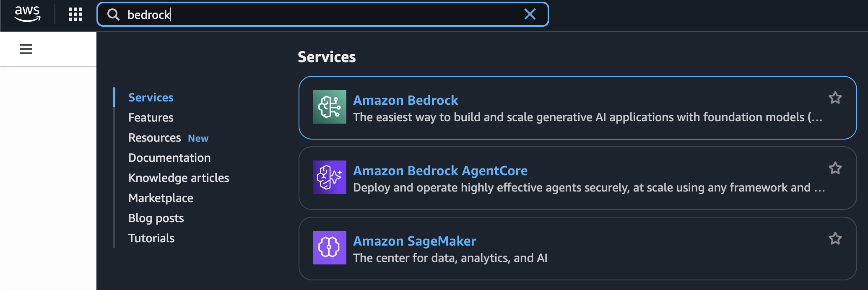Toggle the SageMaker favorite star

(x=835, y=238)
